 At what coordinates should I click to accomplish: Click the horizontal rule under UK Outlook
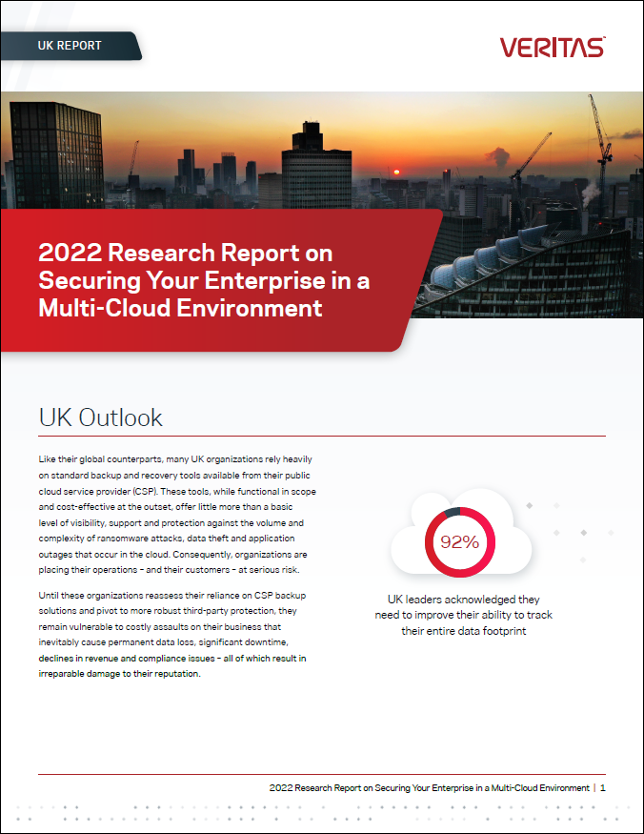pos(322,436)
